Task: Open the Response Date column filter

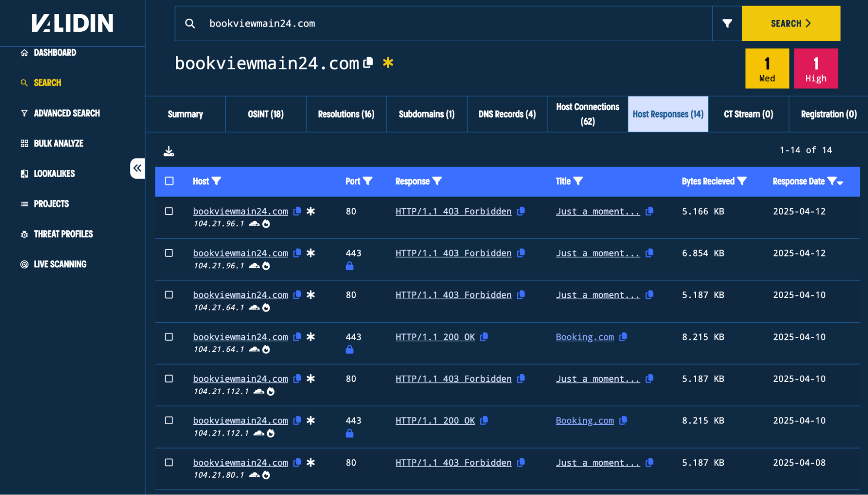Action: click(x=832, y=181)
